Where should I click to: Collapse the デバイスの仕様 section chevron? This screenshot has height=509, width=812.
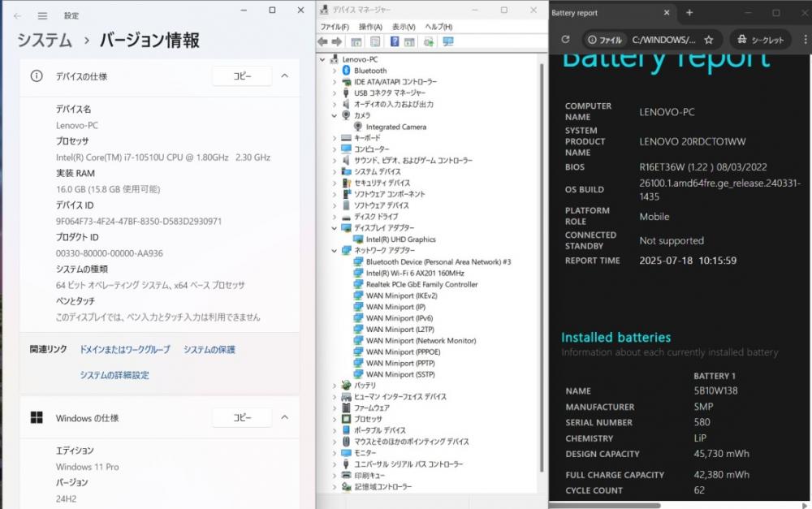tap(285, 76)
